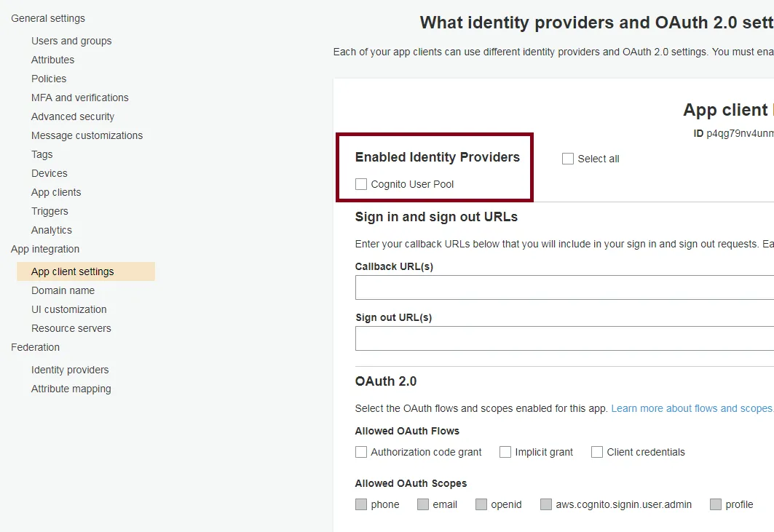Enable the Cognito User Pool checkbox
Image resolution: width=774 pixels, height=532 pixels.
[361, 185]
